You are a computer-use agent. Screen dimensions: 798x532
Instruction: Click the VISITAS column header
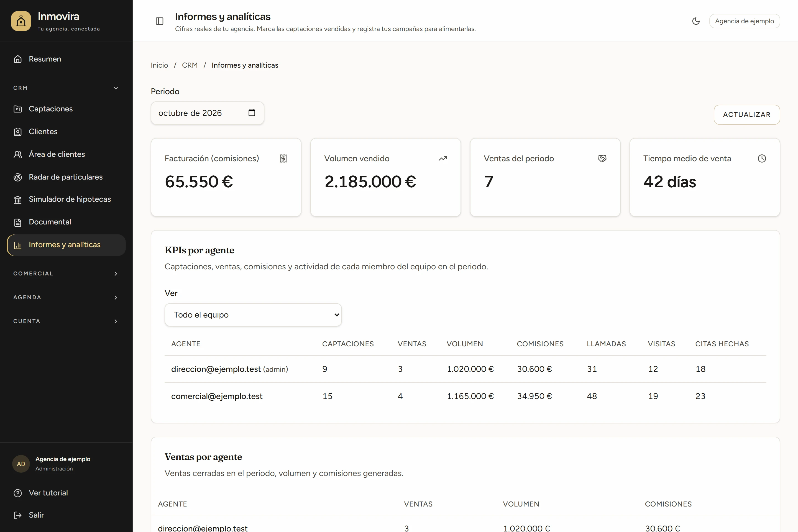coord(661,344)
